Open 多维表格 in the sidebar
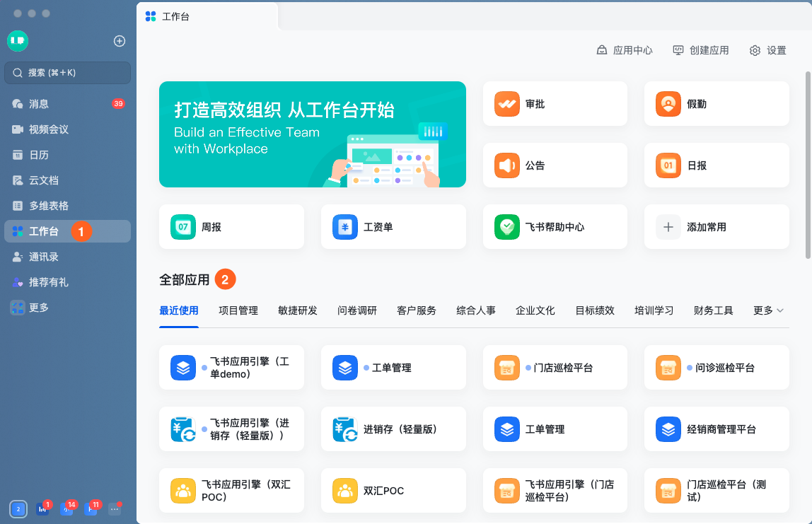 tap(67, 206)
